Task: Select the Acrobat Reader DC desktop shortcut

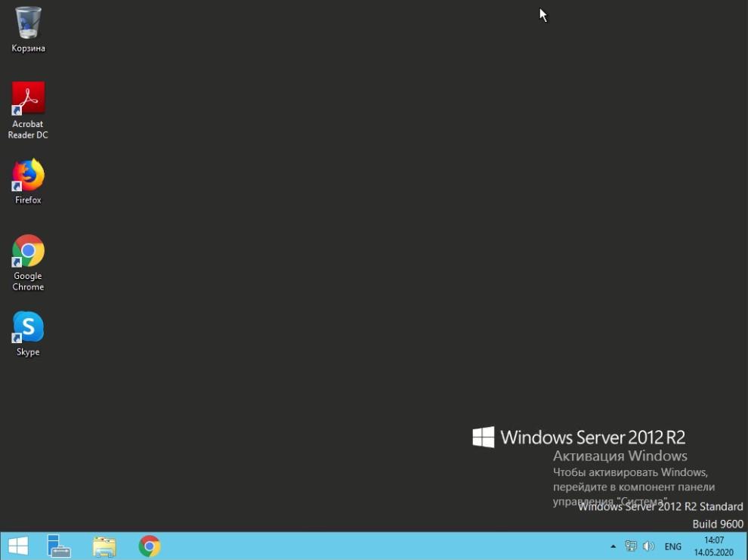Action: (28, 98)
